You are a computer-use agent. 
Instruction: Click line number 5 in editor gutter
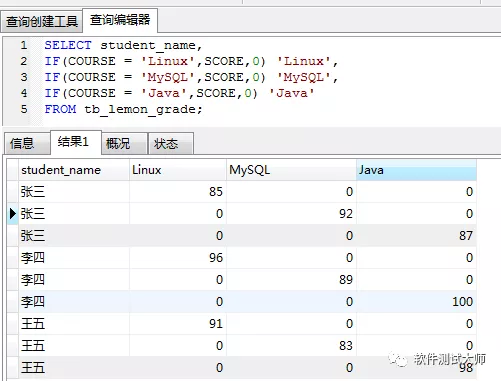point(23,109)
